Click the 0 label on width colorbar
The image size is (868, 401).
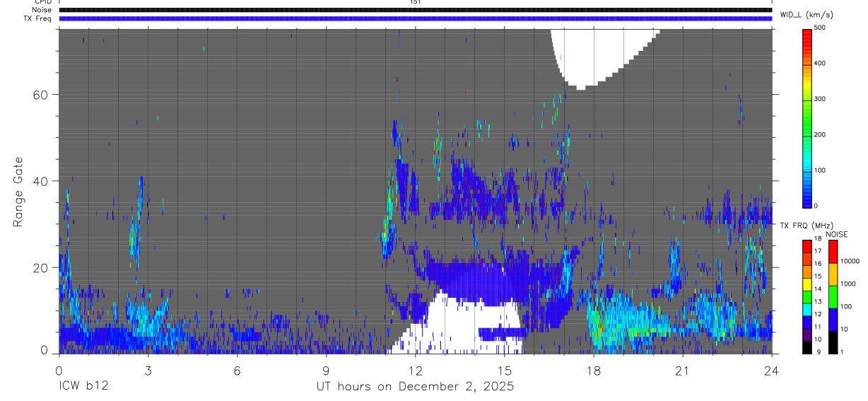[816, 206]
